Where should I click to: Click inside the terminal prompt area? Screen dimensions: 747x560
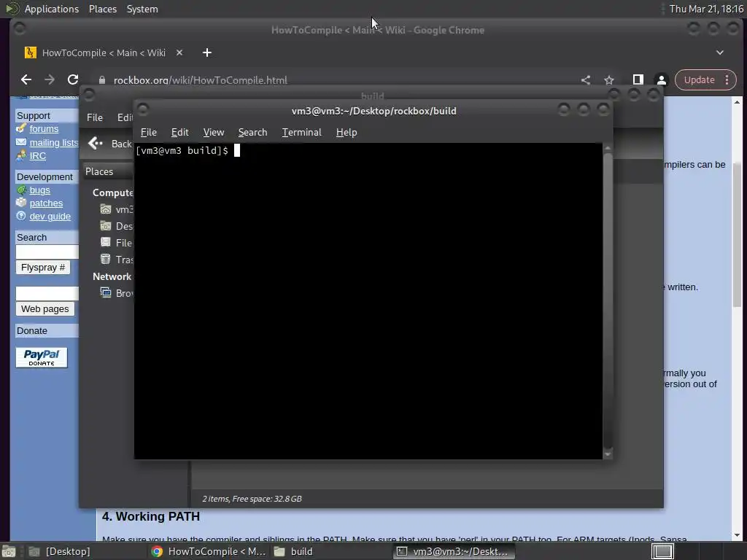368,301
